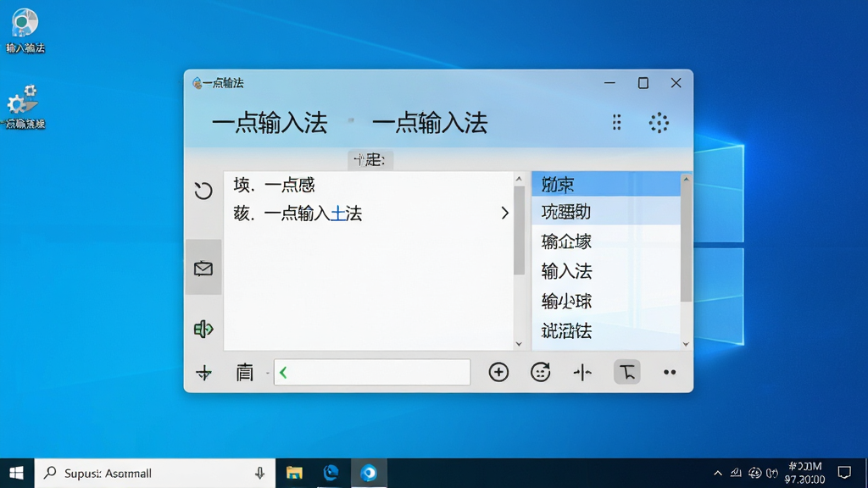Open the gear settings desktop shortcut
868x488 pixels.
(25, 107)
